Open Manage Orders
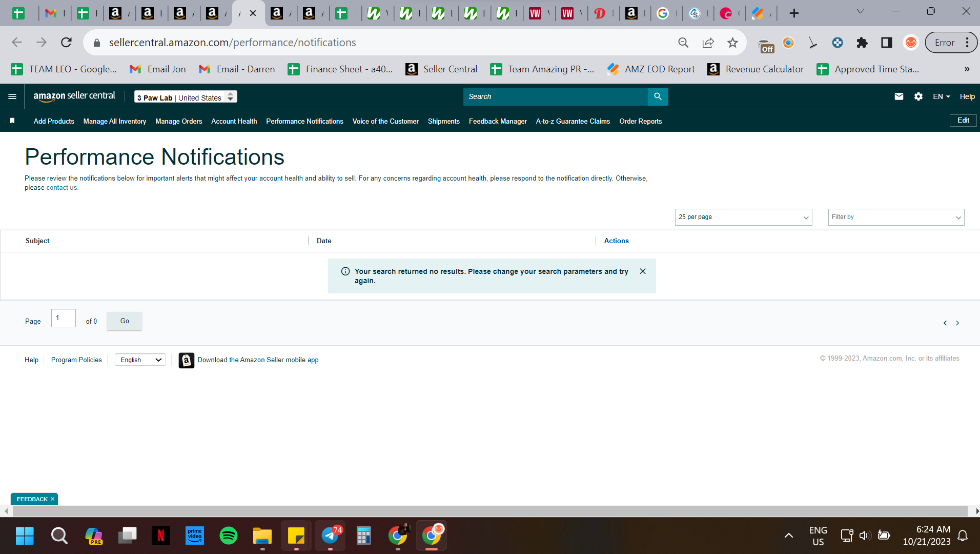This screenshot has height=554, width=980. 179,121
